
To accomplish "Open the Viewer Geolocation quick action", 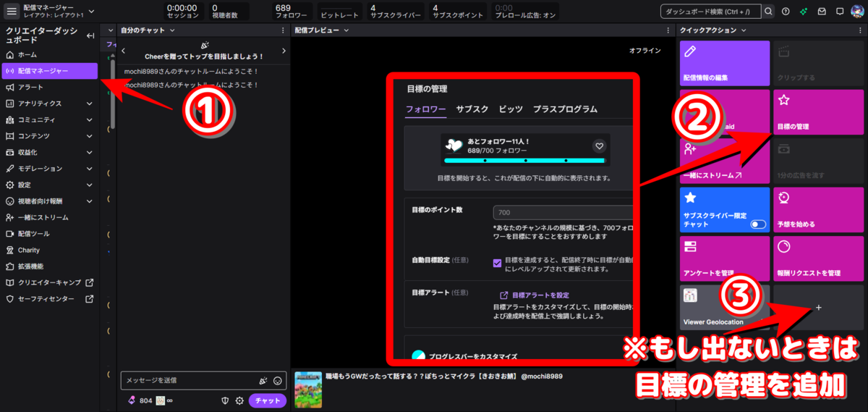I will (725, 307).
